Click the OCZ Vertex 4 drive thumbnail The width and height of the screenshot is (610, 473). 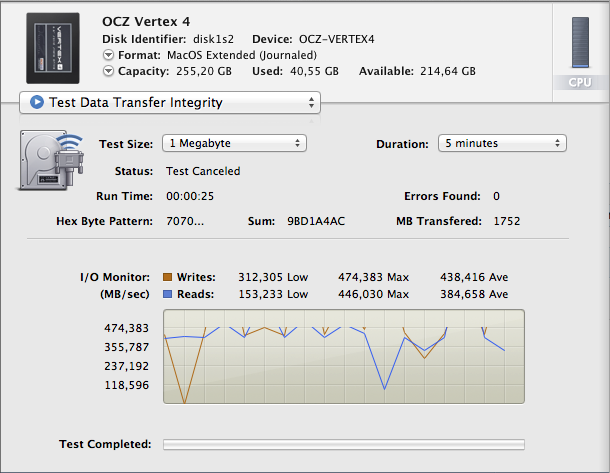point(53,48)
